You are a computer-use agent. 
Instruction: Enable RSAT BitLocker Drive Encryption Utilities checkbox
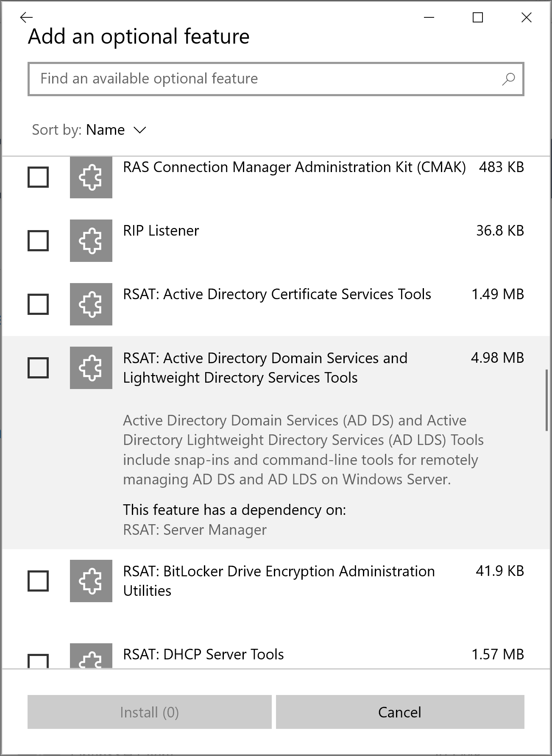pos(38,581)
